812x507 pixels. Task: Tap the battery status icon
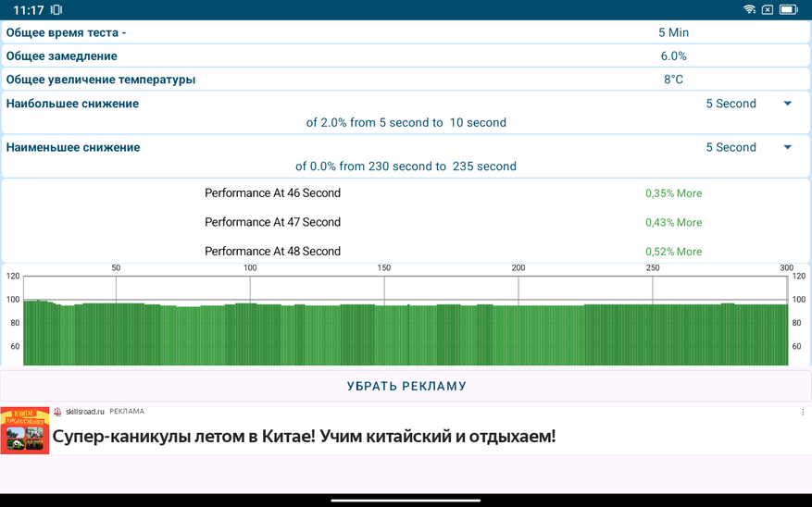click(789, 9)
